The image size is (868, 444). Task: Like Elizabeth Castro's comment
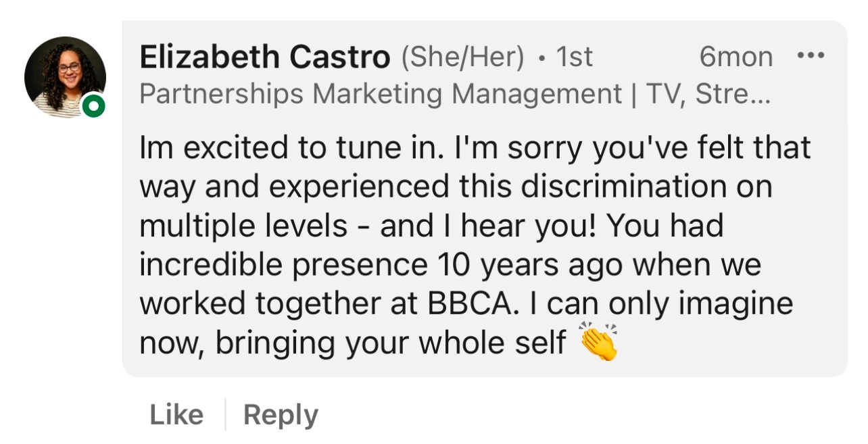click(x=176, y=414)
